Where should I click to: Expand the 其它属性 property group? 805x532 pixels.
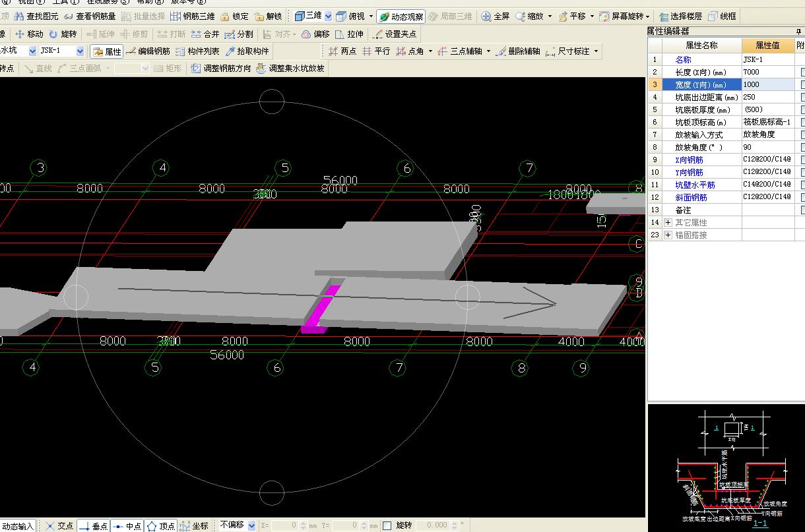[x=668, y=223]
